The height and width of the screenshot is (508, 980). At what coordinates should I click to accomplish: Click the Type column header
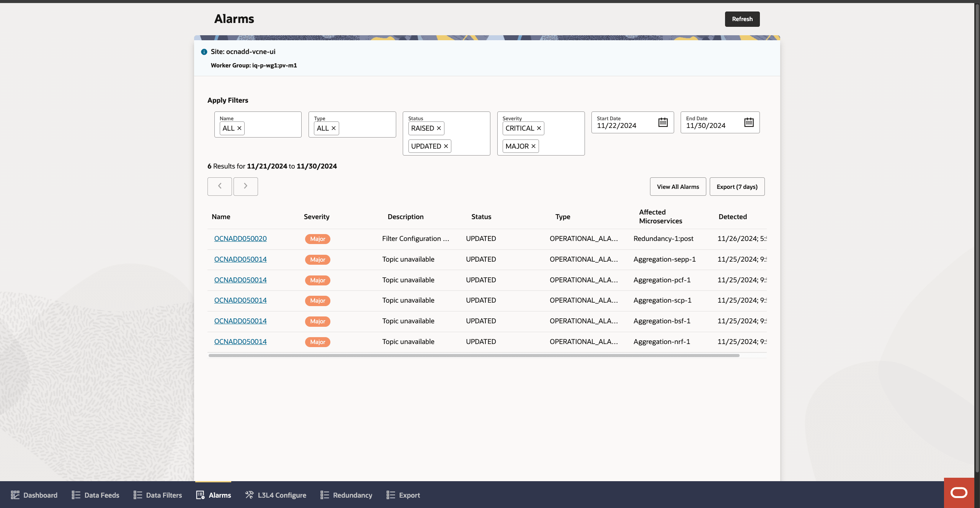point(563,217)
